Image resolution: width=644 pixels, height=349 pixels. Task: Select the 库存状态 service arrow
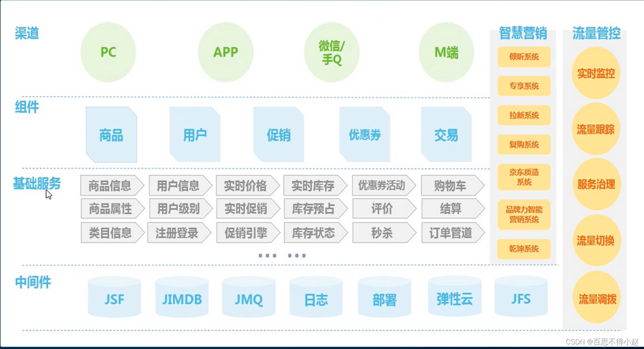(x=316, y=233)
